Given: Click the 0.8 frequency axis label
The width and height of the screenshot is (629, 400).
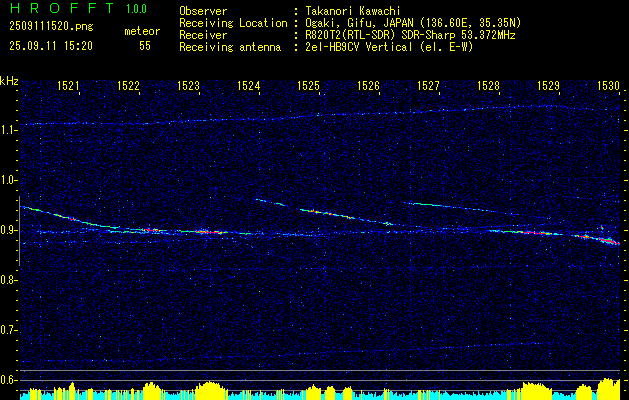Looking at the screenshot, I should [x=6, y=280].
